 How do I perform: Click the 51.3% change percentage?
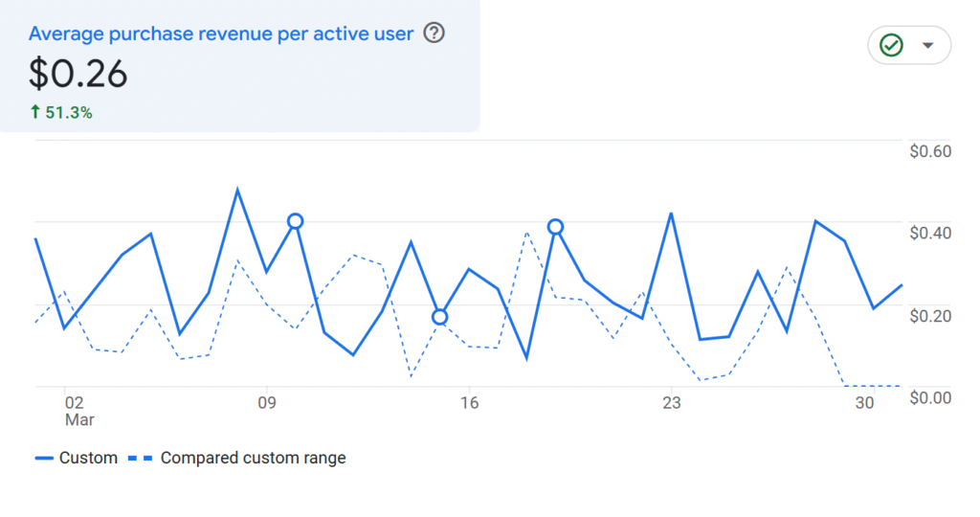[68, 112]
